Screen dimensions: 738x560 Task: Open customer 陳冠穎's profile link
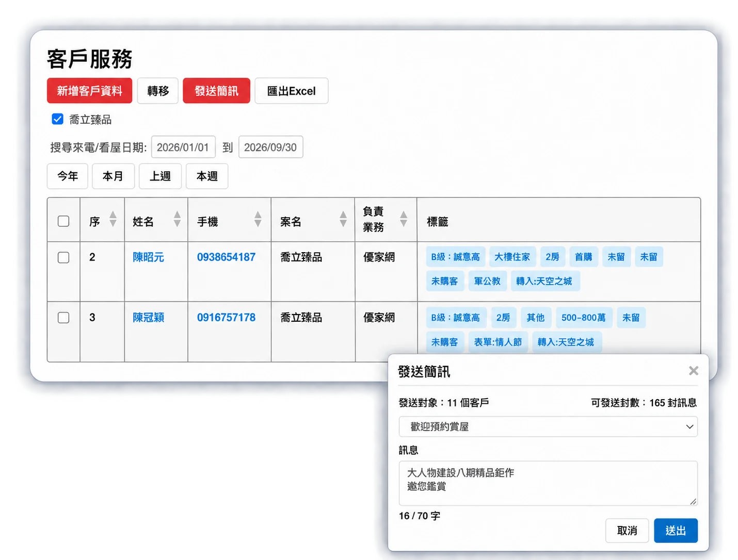[x=149, y=318]
